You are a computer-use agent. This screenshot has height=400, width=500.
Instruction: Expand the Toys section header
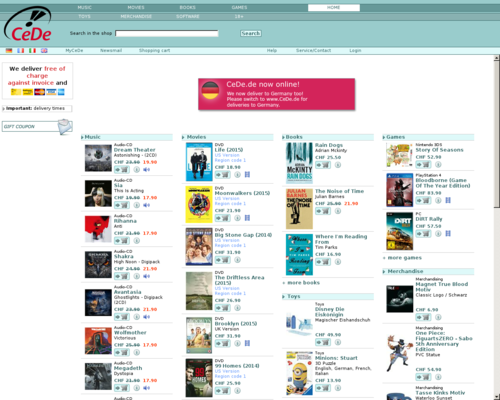(328, 296)
